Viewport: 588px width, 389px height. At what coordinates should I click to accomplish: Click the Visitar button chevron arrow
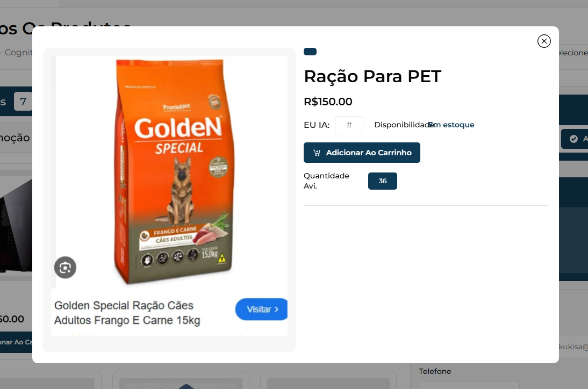(x=276, y=309)
